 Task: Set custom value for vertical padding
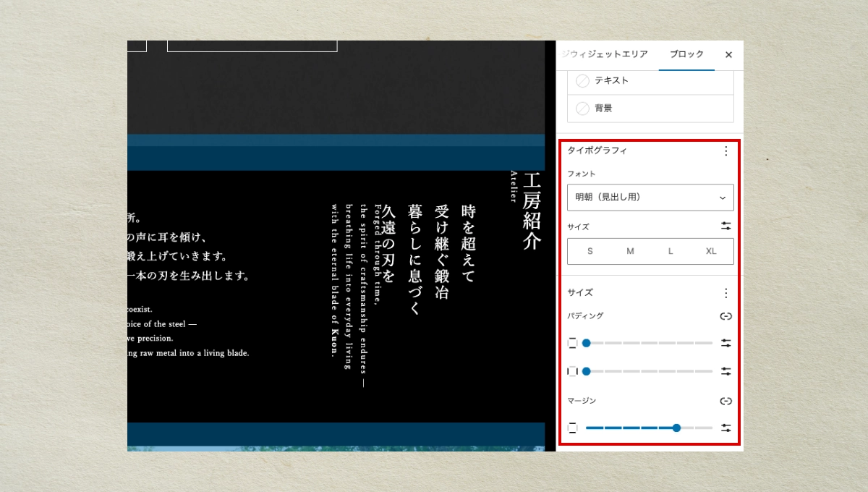(726, 343)
